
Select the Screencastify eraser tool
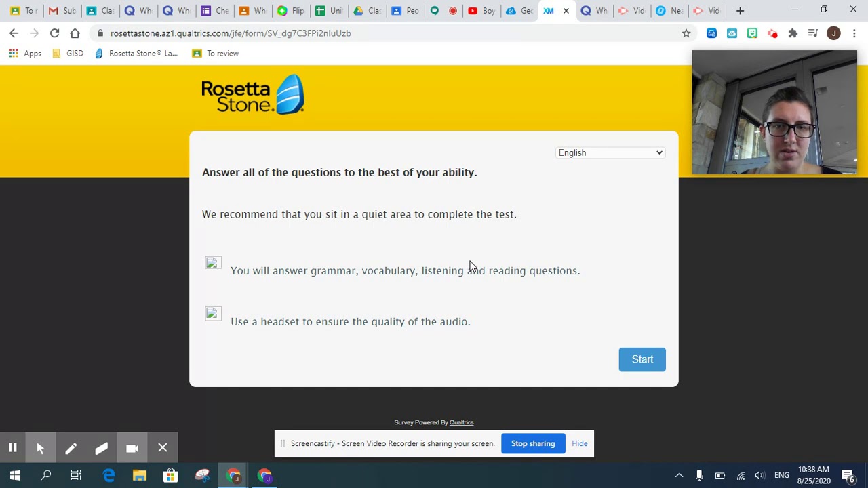tap(102, 448)
